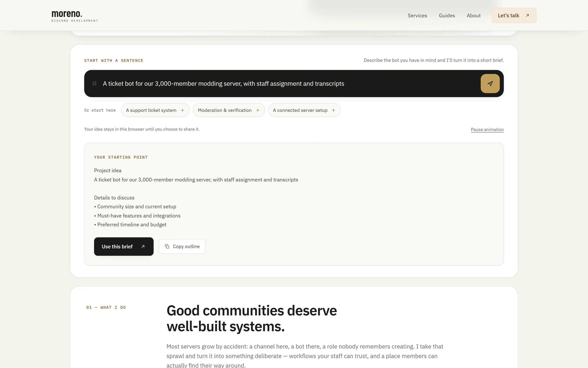Click the 'START WITH A SENTENCE' label
This screenshot has height=368, width=588.
114,60
